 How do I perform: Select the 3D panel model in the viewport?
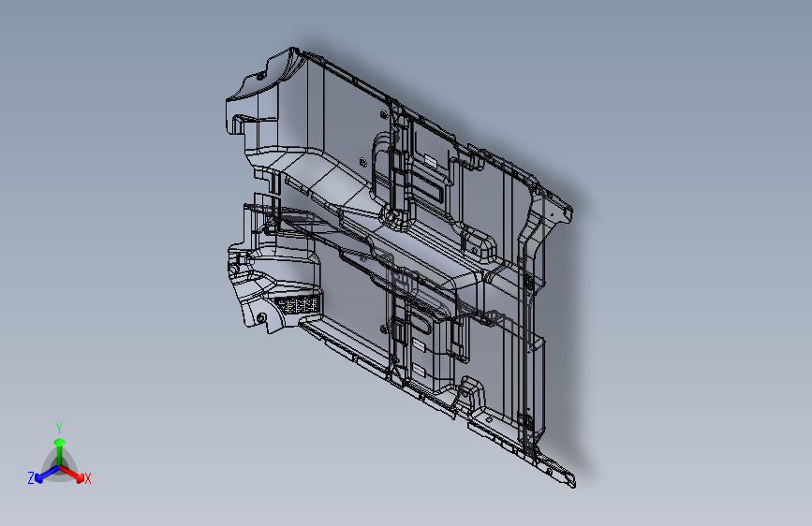pos(400,267)
